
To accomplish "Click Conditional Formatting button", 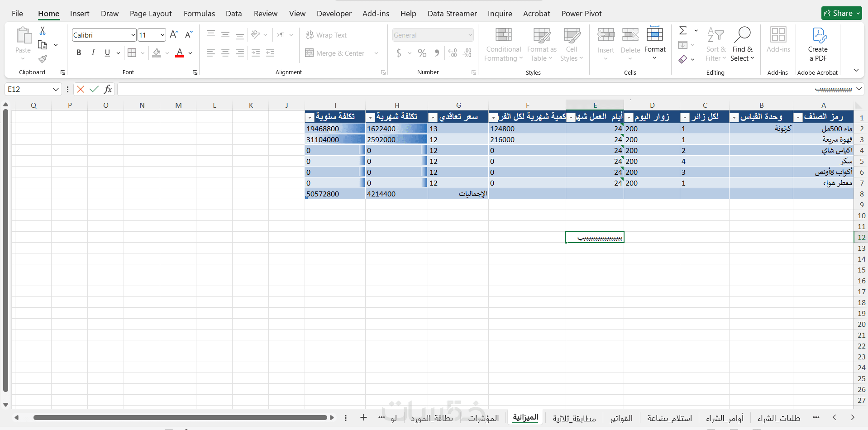I will tap(503, 44).
